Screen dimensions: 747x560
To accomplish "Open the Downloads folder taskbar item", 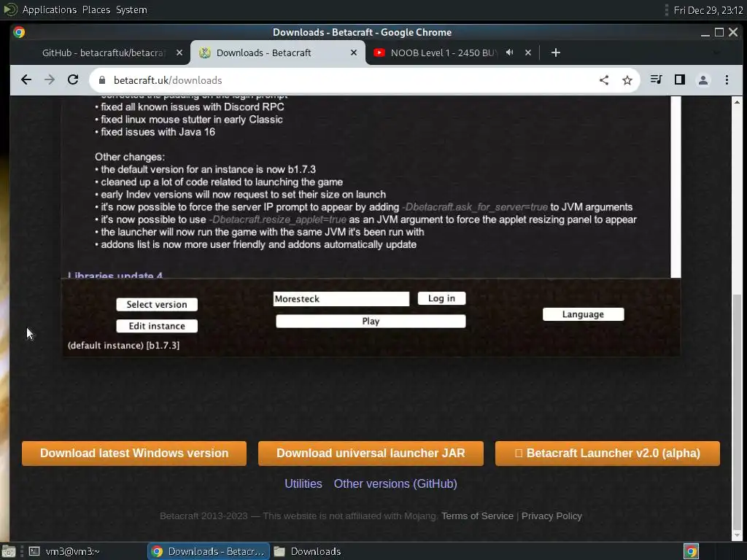I will point(308,551).
